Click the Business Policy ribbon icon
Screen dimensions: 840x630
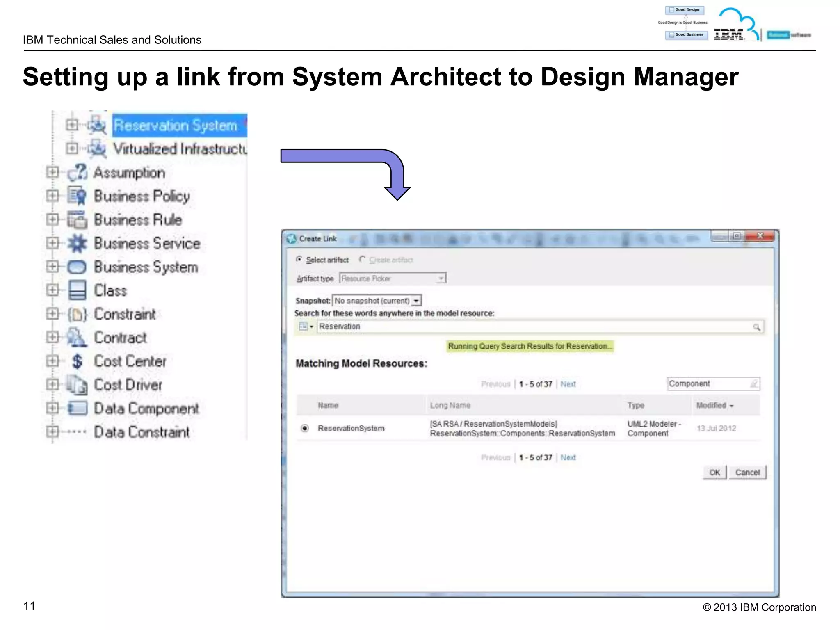78,196
